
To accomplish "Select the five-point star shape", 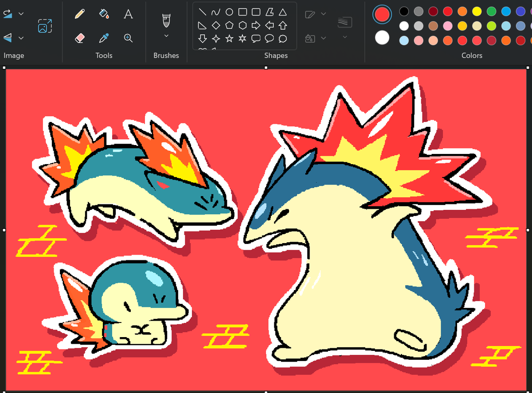I will point(229,38).
